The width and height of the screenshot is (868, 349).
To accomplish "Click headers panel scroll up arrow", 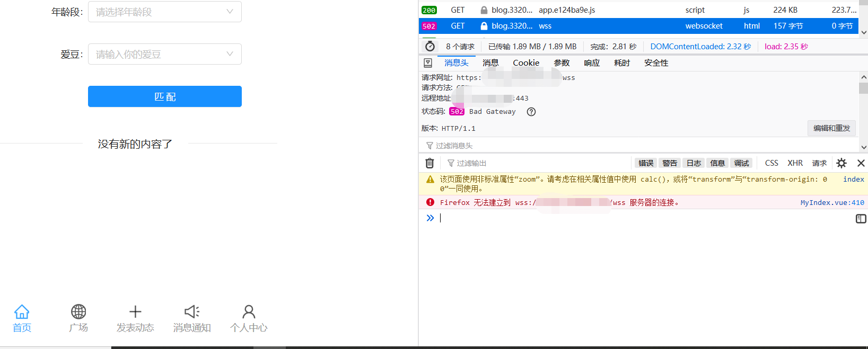I will 864,77.
